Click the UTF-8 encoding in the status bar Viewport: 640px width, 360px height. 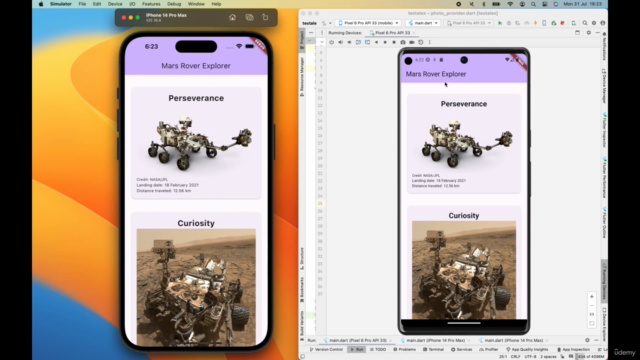pos(530,357)
